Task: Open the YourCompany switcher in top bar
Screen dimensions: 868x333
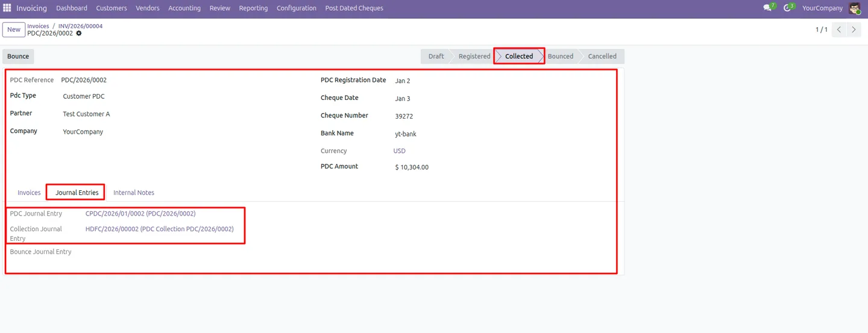Action: tap(822, 8)
